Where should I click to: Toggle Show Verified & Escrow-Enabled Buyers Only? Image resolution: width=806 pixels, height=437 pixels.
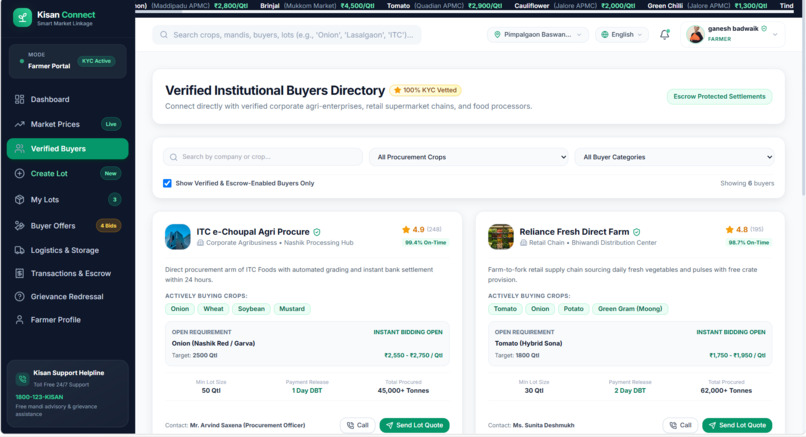tap(168, 183)
